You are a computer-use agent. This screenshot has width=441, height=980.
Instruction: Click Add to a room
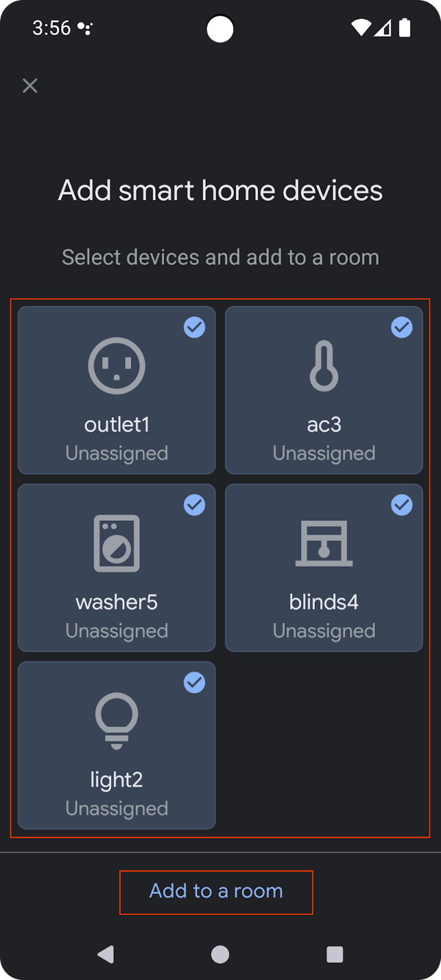[x=216, y=892]
